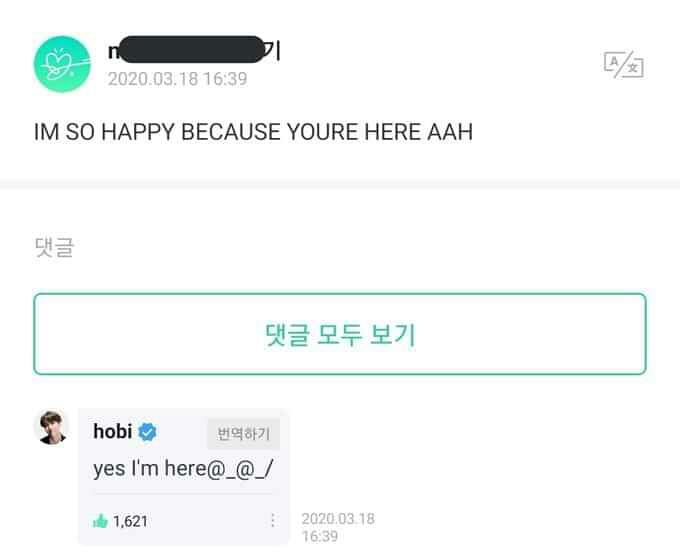Click the 댓글 모두 보기 button
The height and width of the screenshot is (556, 680).
pyautogui.click(x=340, y=334)
